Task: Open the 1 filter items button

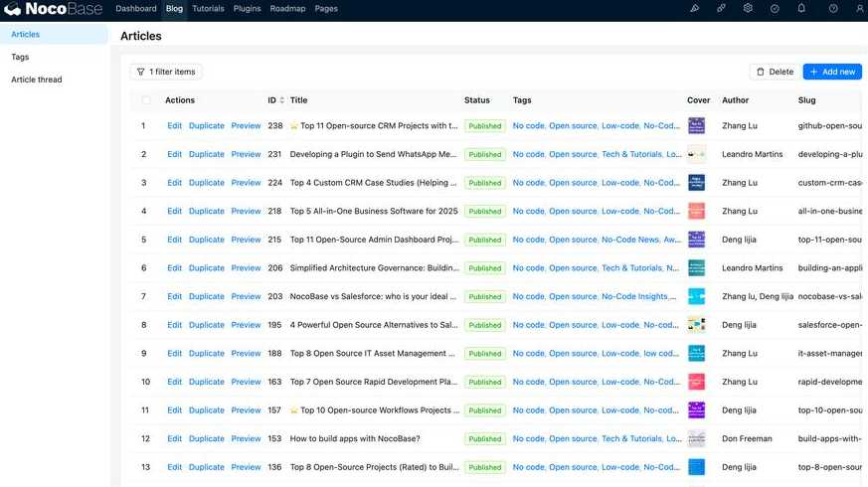Action: coord(166,72)
